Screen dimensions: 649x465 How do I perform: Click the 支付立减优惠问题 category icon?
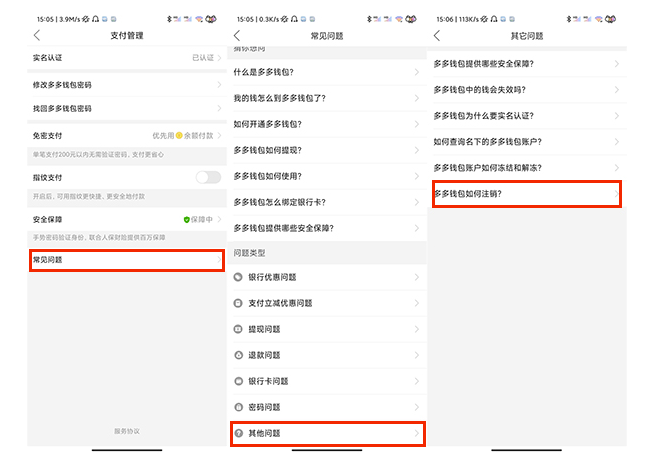tap(238, 304)
